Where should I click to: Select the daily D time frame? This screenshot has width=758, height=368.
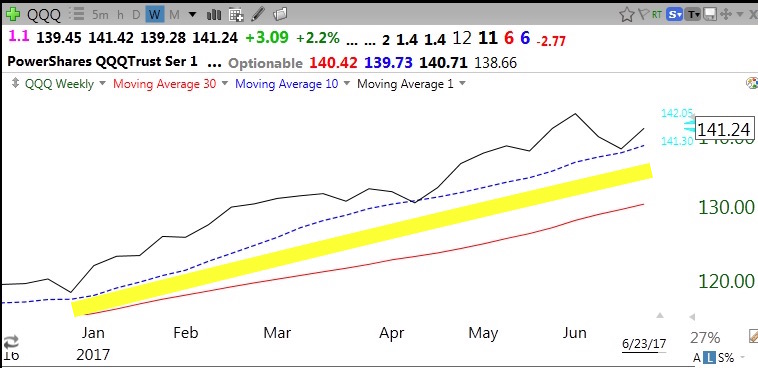136,15
